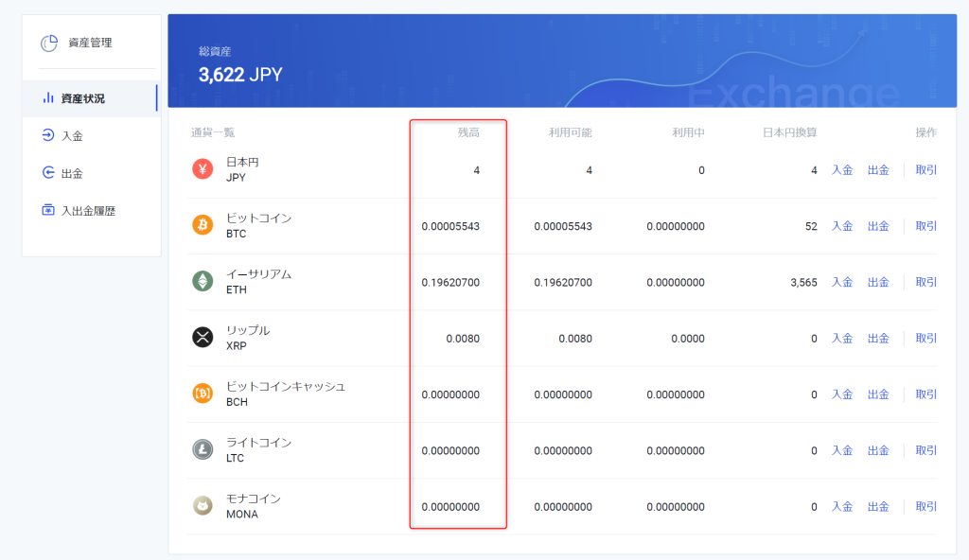The width and height of the screenshot is (969, 560).
Task: Open 入出金履歴 history in sidebar
Action: click(x=87, y=211)
